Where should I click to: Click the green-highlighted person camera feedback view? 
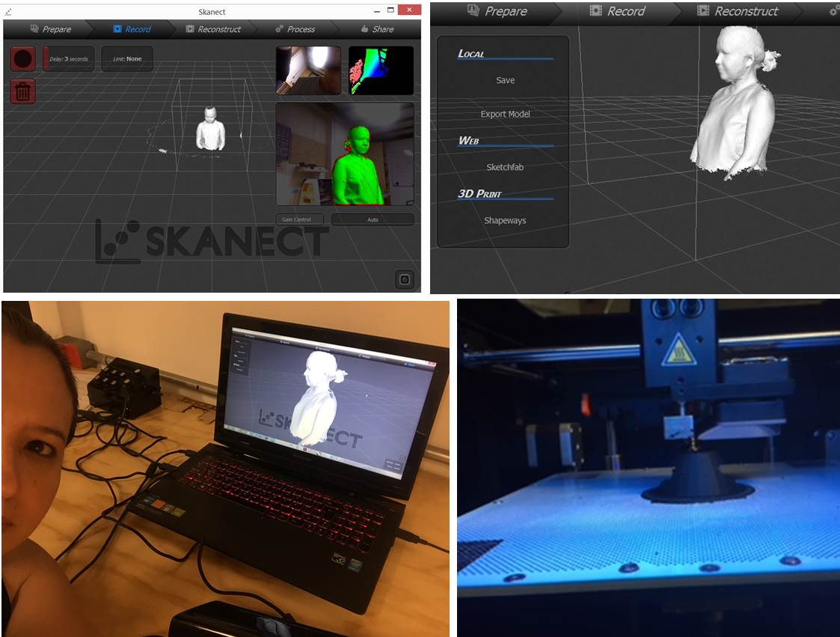(x=345, y=154)
